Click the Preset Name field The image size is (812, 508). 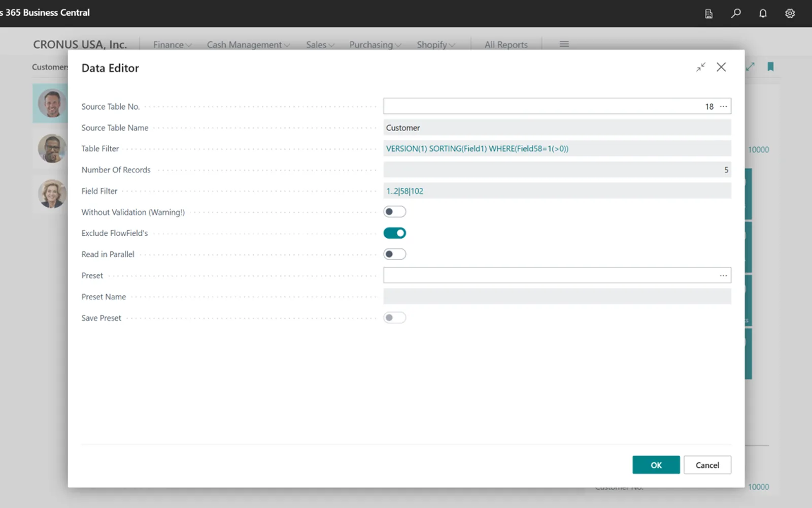coord(557,296)
